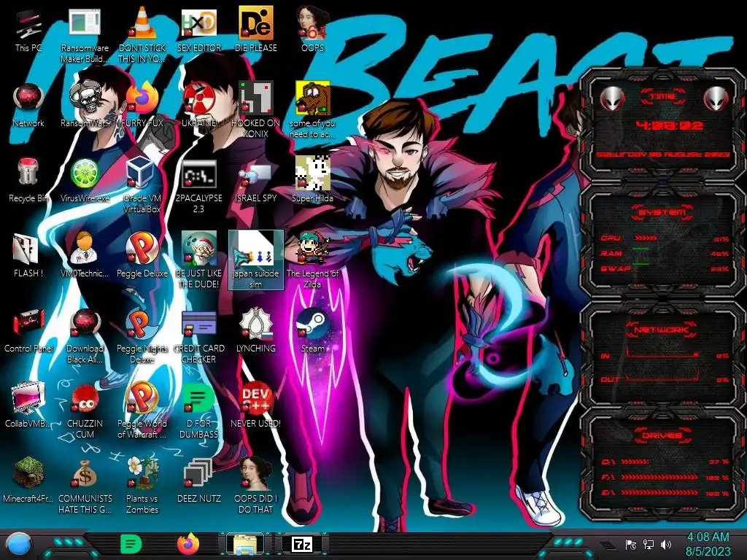Open the FLASH ! desktop shortcut
Image resolution: width=747 pixels, height=560 pixels.
point(28,256)
